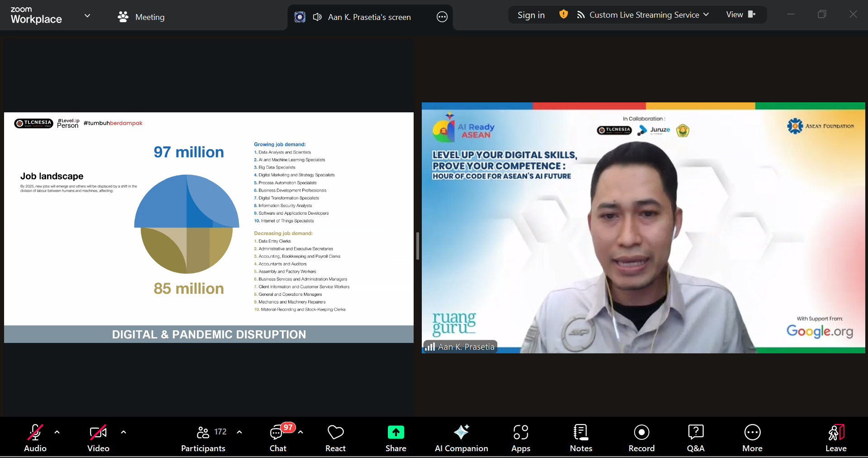Viewport: 868px width, 458px height.
Task: Open Custom Live Streaming Service dropdown
Action: click(643, 15)
